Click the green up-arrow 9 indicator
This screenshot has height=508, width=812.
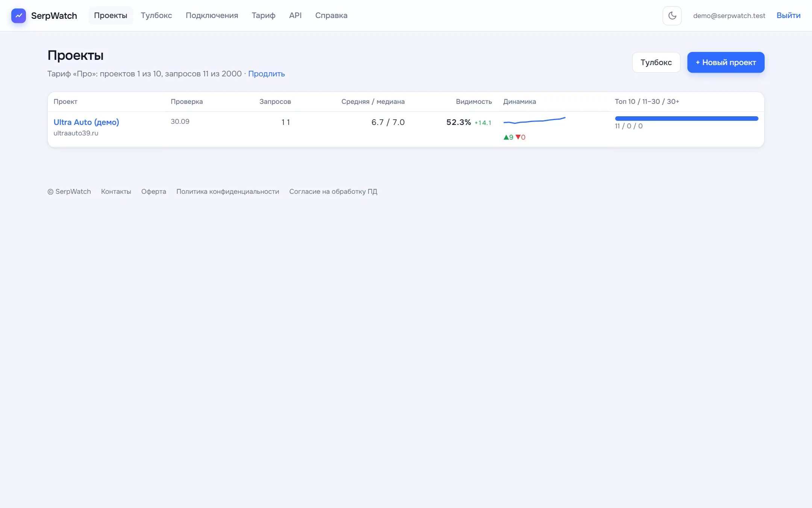pyautogui.click(x=508, y=137)
